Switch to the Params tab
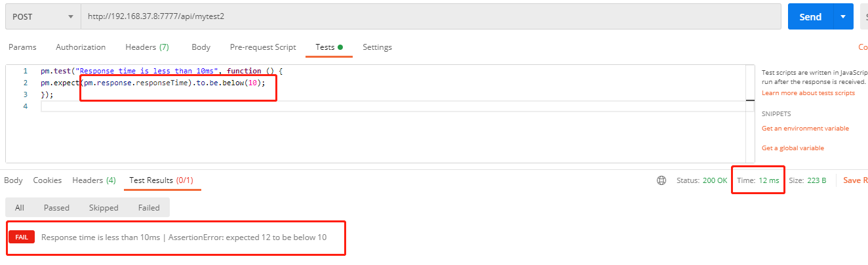 [22, 47]
